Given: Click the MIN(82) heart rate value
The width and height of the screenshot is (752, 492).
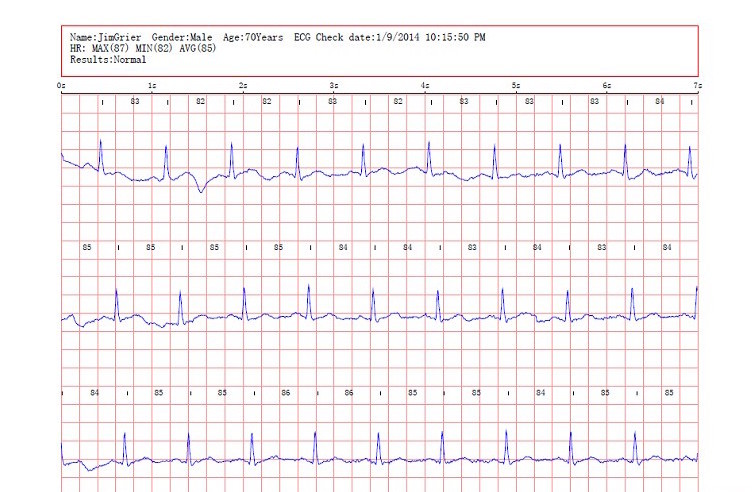Looking at the screenshot, I should click(x=154, y=48).
